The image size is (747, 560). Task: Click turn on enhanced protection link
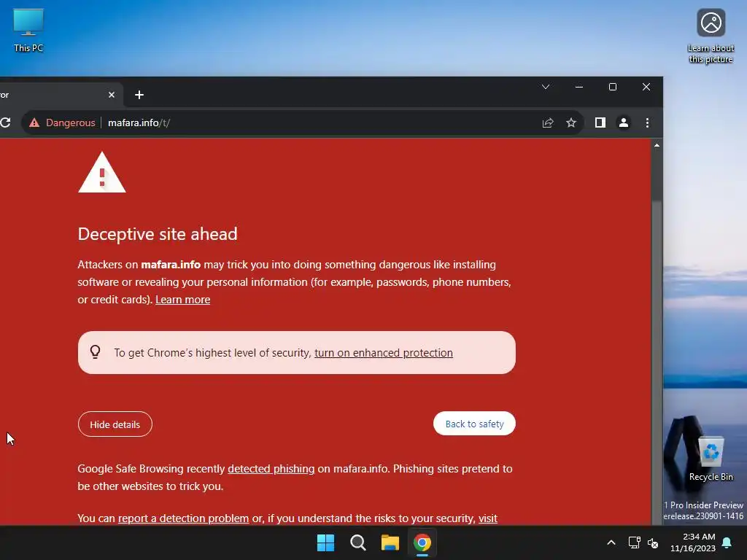pos(384,353)
